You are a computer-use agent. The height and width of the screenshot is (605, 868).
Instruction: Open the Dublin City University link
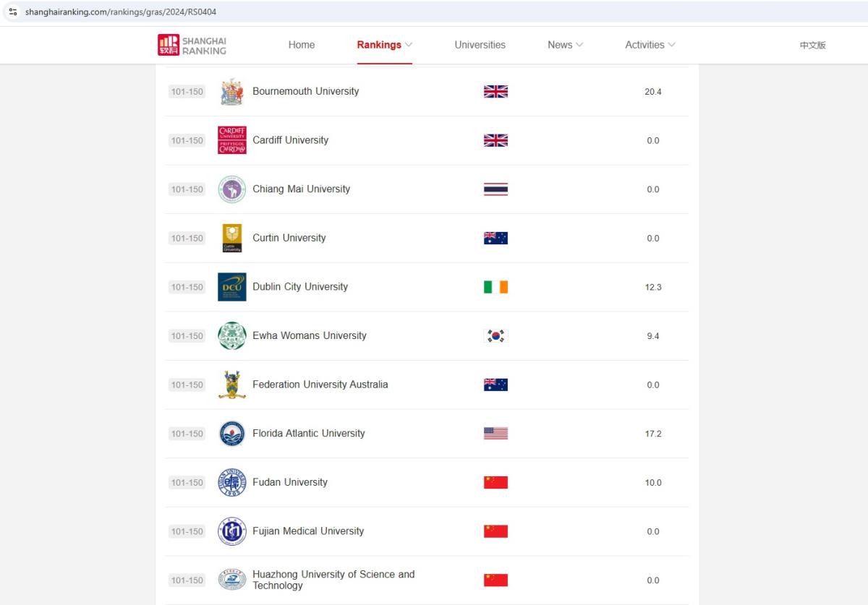click(x=300, y=287)
